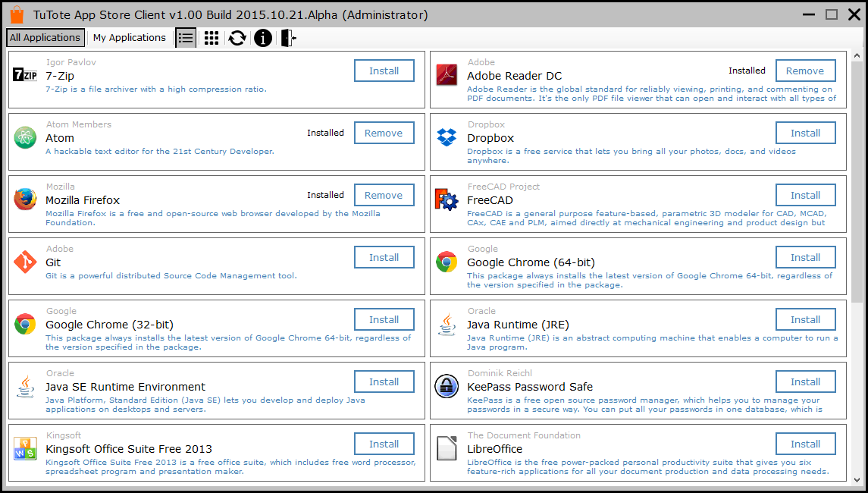Install LibreOffice
The height and width of the screenshot is (493, 868).
pos(805,444)
